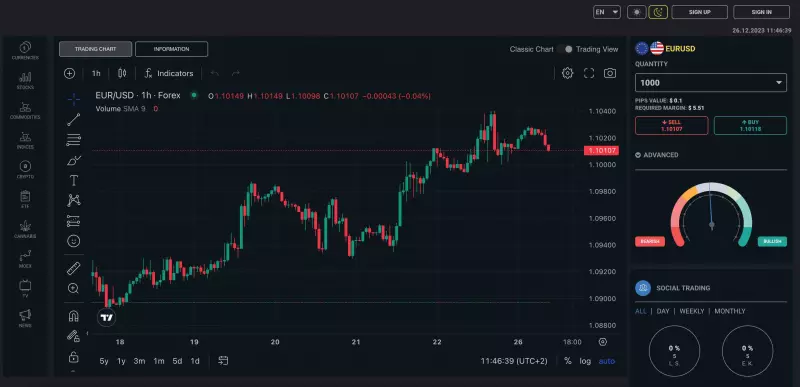The width and height of the screenshot is (800, 387).
Task: Click the Sell 1.10107 button
Action: click(671, 125)
